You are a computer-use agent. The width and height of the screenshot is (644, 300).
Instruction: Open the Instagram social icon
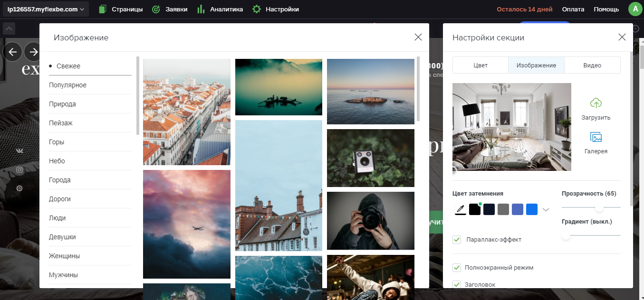coord(19,169)
